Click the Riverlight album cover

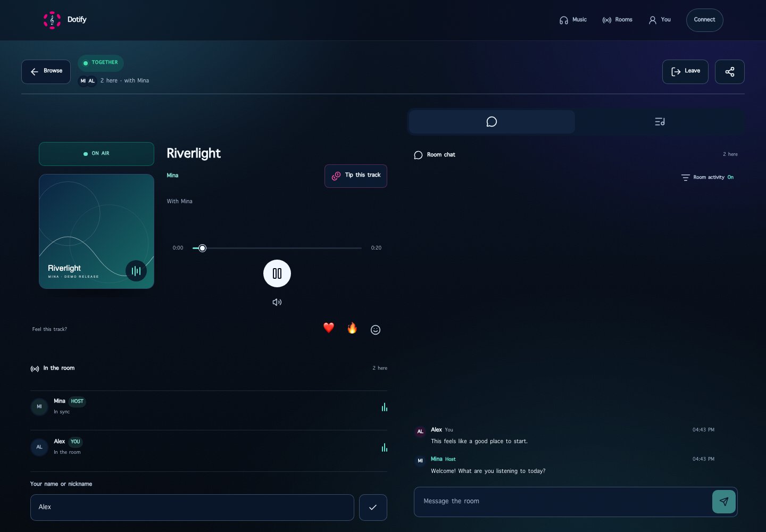pyautogui.click(x=96, y=231)
